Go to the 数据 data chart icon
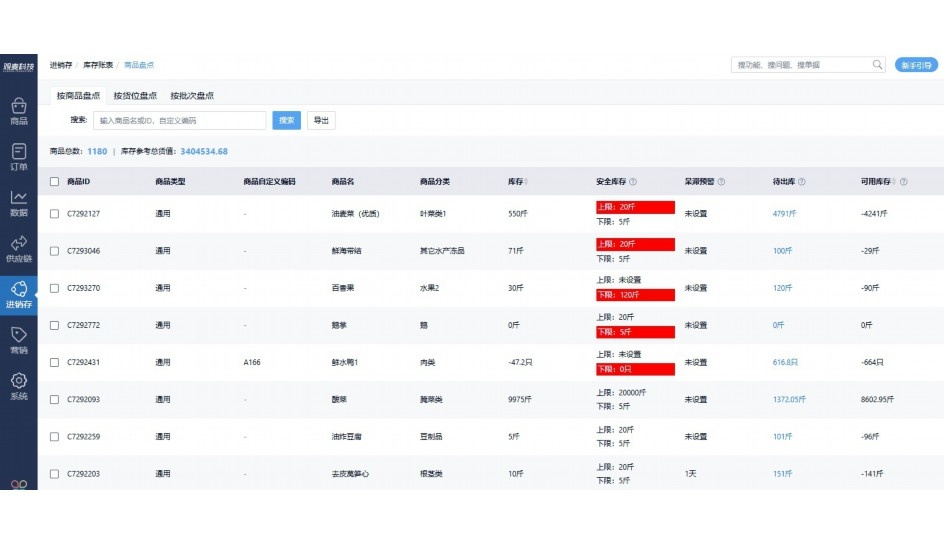This screenshot has height=544, width=944. click(x=18, y=202)
